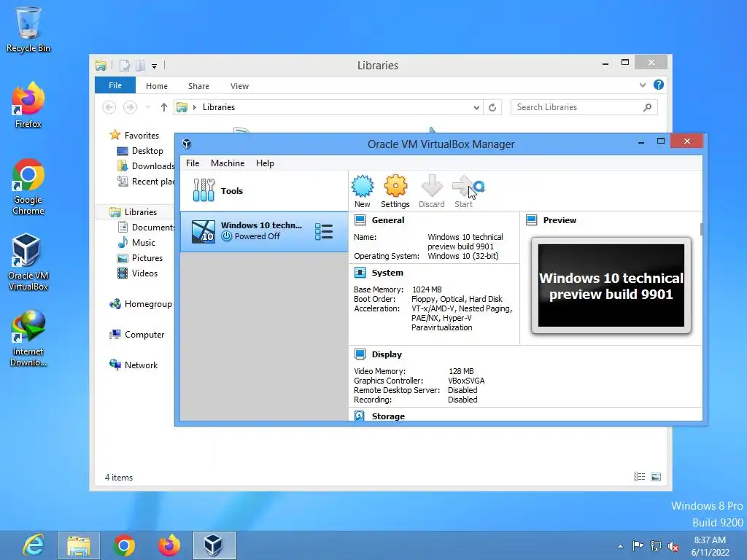The image size is (747, 560).
Task: Switch to large icons view in Libraries
Action: pos(656,477)
